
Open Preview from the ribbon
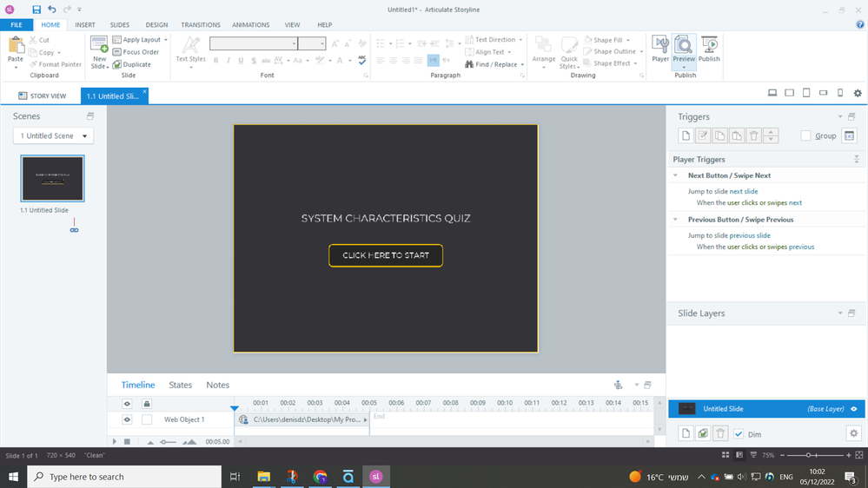tap(684, 45)
